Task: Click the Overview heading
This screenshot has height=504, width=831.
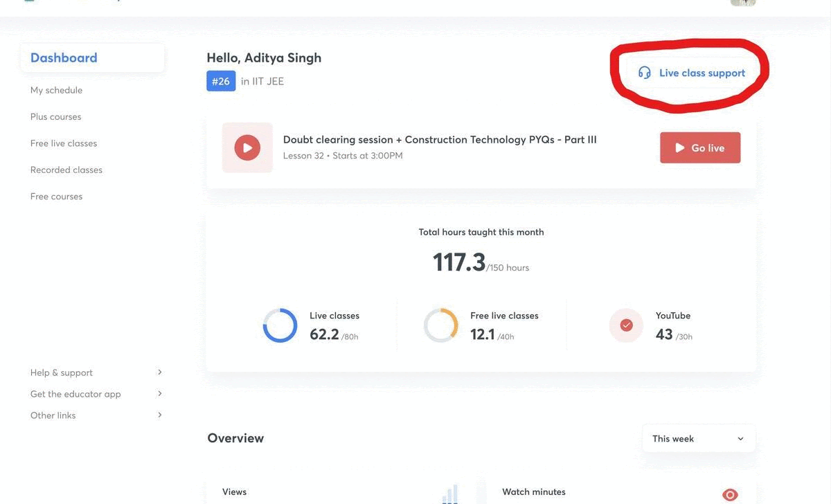Action: 235,438
